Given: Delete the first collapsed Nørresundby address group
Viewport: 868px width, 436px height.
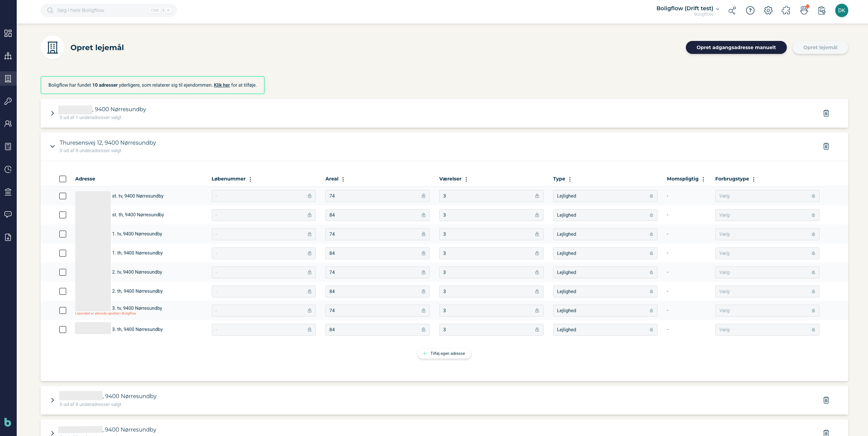Looking at the screenshot, I should click(826, 113).
